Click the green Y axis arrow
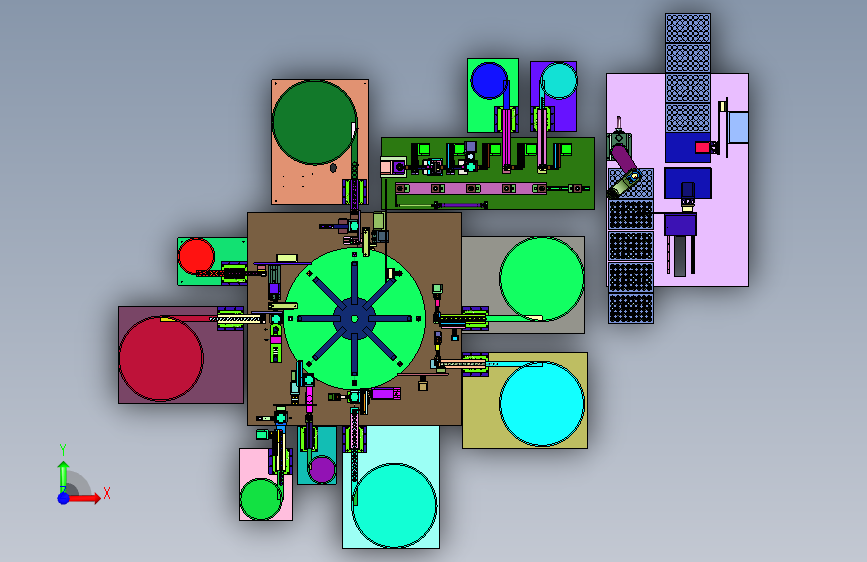This screenshot has width=867, height=562. [64, 476]
